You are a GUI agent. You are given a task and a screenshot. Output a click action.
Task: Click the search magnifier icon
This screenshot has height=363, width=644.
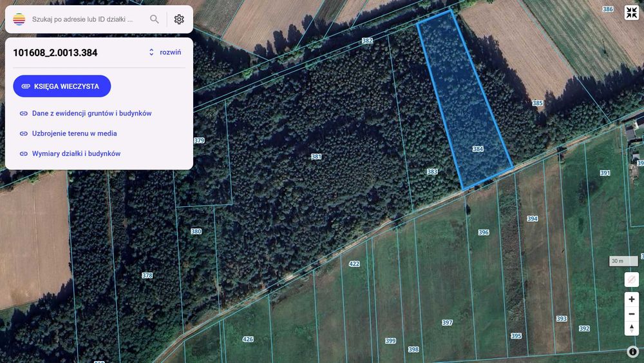[154, 19]
